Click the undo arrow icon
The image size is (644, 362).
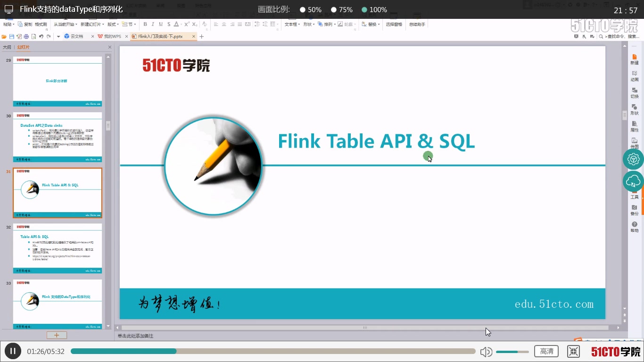pos(41,36)
